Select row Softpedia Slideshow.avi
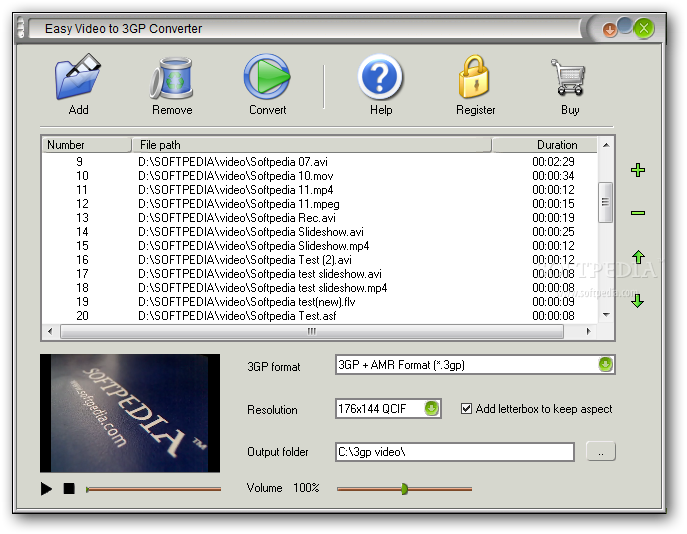 pyautogui.click(x=320, y=232)
